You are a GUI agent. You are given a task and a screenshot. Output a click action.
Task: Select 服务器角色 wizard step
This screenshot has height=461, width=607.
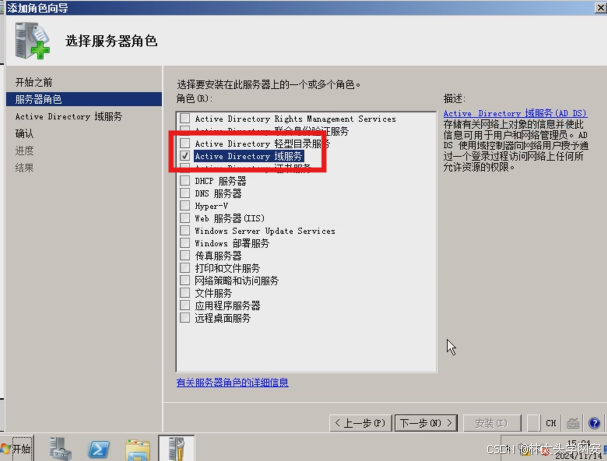[x=84, y=99]
